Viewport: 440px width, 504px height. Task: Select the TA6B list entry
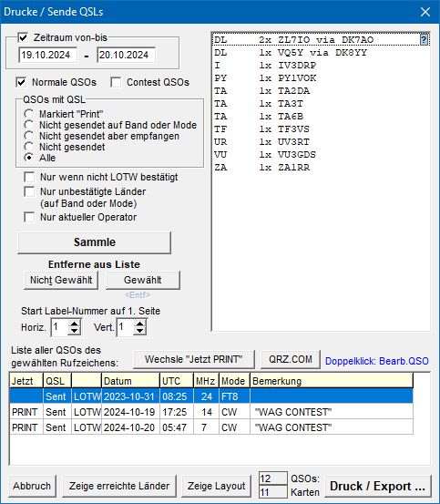[321, 117]
